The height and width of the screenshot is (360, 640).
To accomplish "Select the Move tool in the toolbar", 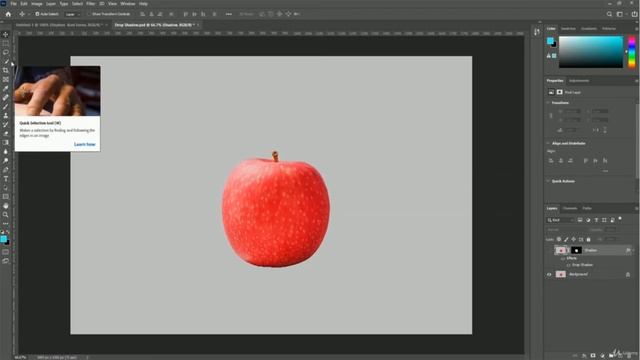I will pyautogui.click(x=6, y=34).
